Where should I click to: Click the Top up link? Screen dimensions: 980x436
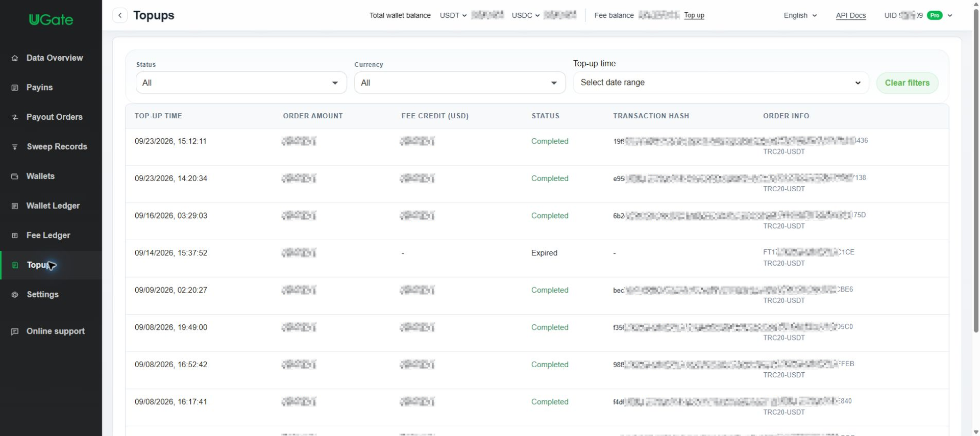click(694, 15)
